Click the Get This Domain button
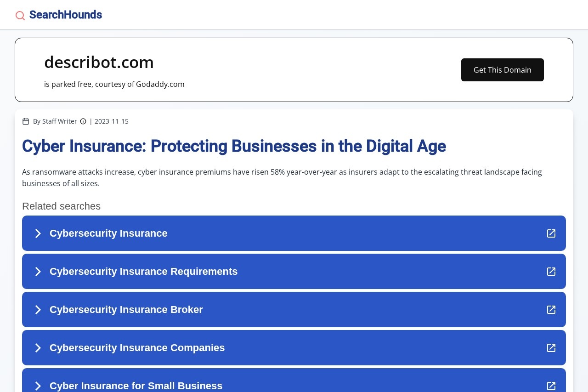 pyautogui.click(x=502, y=70)
